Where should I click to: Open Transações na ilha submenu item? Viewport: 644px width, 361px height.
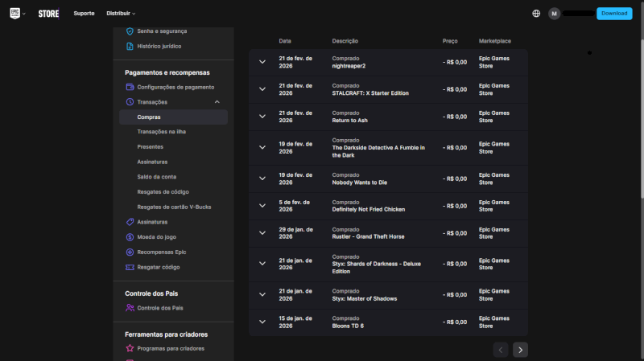(x=162, y=132)
